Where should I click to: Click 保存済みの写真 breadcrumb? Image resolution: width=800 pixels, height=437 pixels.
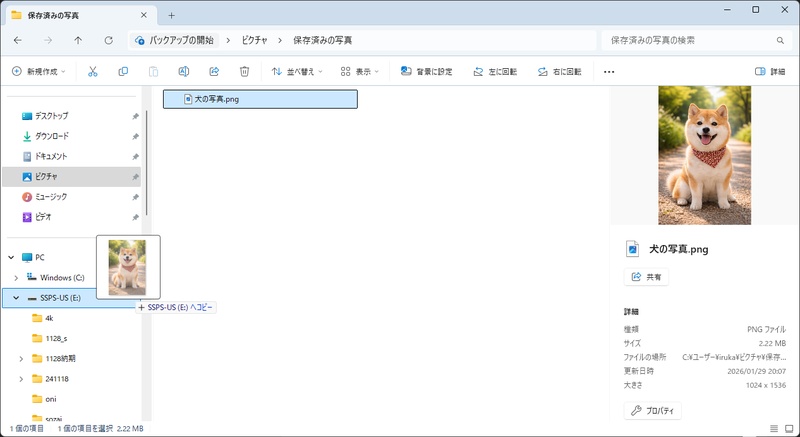(322, 40)
